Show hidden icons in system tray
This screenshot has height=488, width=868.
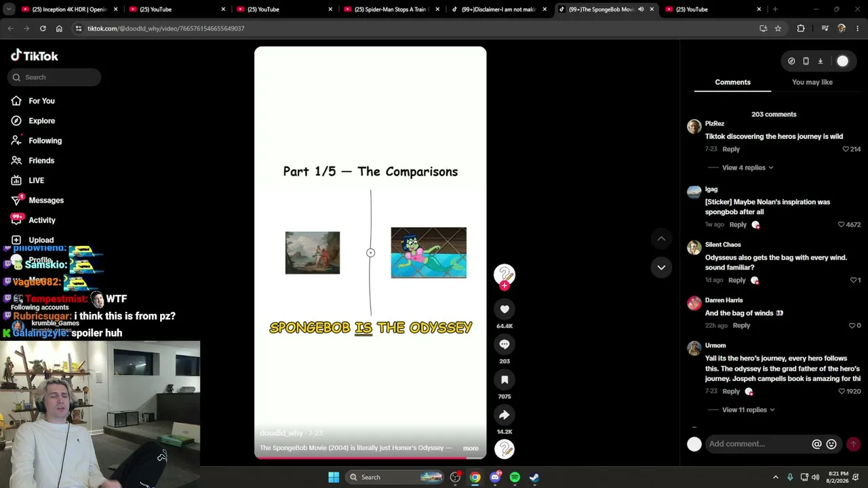pos(776,477)
